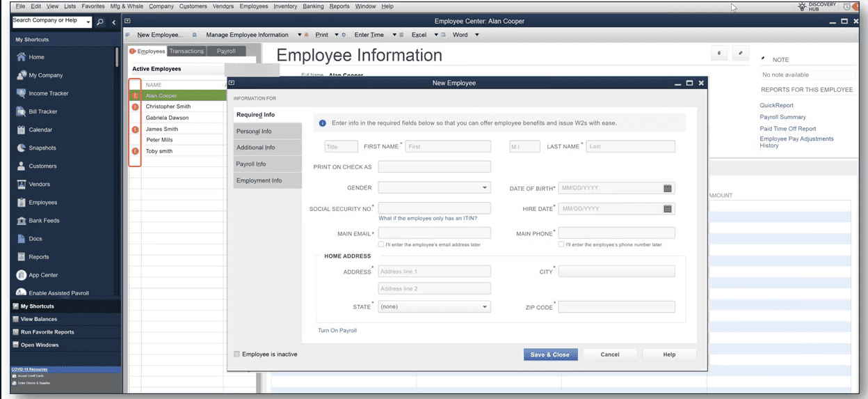Open the Home shortcut icon
The width and height of the screenshot is (868, 399).
22,57
